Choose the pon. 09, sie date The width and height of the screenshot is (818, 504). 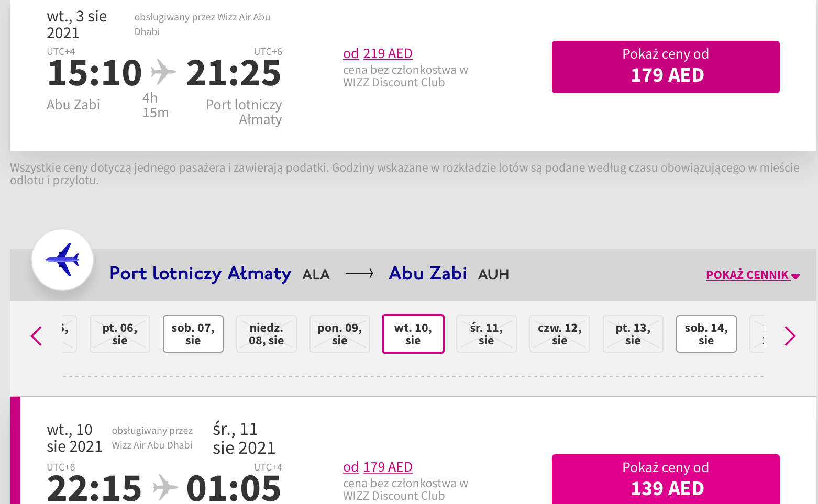(340, 334)
